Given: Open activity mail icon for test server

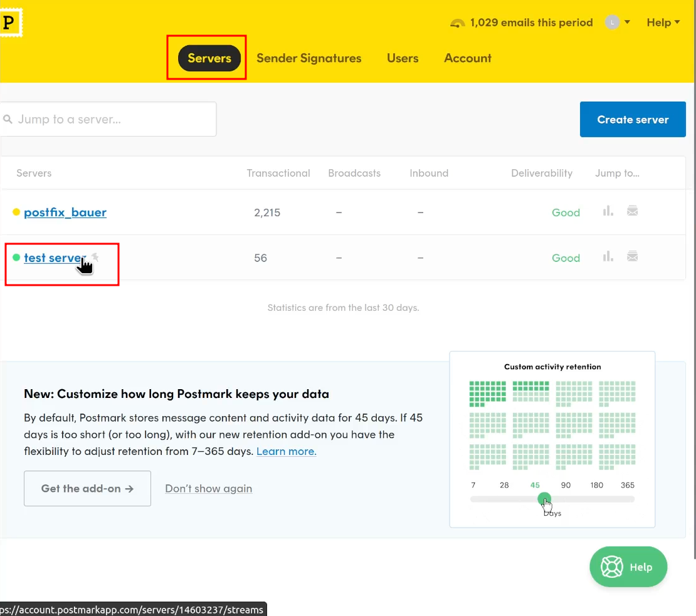Looking at the screenshot, I should [x=633, y=256].
